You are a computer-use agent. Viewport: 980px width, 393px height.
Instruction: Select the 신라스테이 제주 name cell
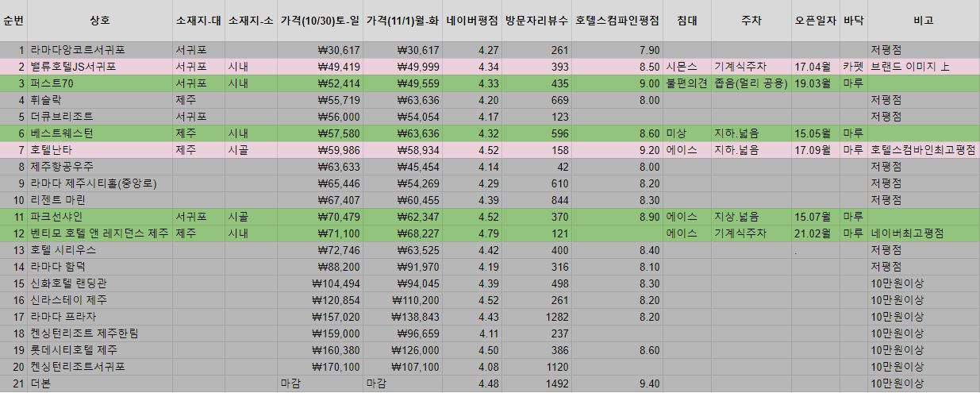(100, 300)
